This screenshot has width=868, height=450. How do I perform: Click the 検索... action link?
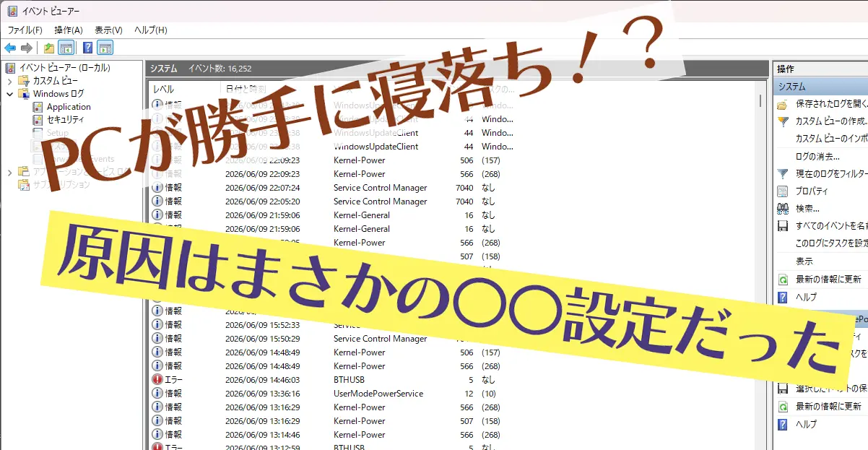coord(807,209)
